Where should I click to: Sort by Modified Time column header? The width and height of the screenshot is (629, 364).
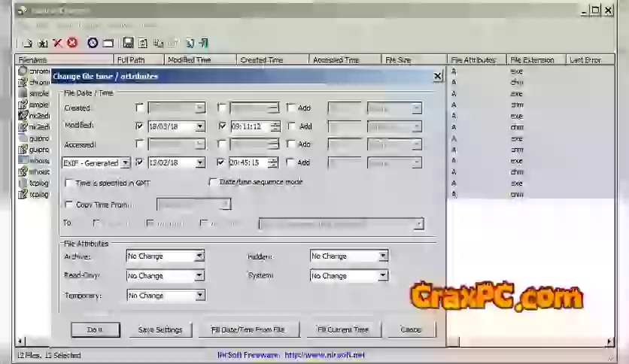coord(200,59)
